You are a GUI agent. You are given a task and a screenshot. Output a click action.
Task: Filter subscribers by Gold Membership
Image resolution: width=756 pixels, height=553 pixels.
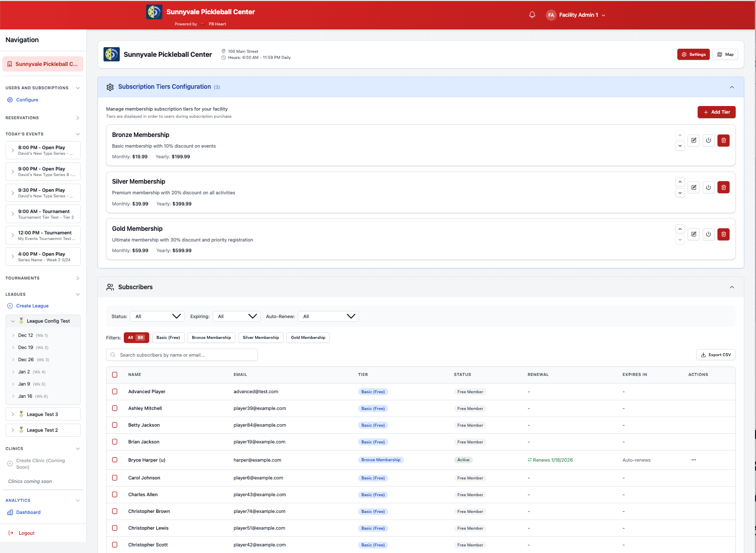point(308,338)
